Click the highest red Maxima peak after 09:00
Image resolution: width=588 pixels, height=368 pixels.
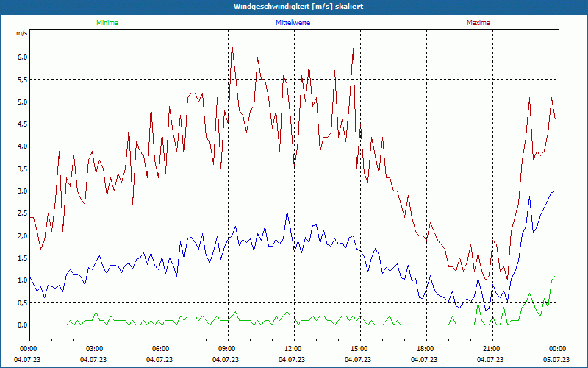[232, 44]
